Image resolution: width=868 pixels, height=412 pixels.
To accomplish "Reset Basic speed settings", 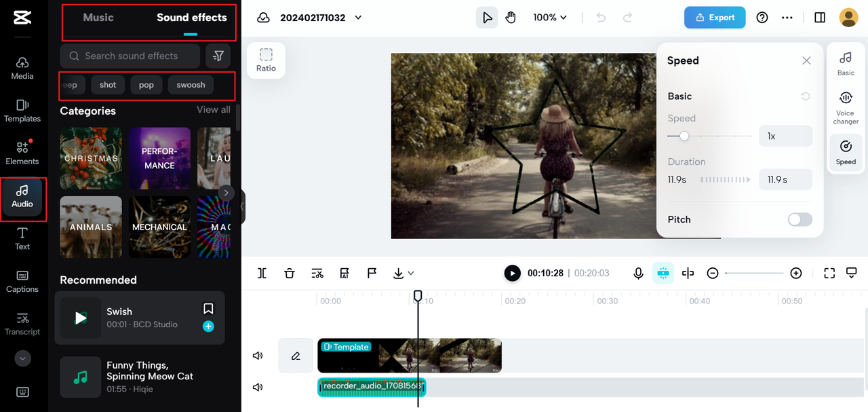I will [806, 96].
